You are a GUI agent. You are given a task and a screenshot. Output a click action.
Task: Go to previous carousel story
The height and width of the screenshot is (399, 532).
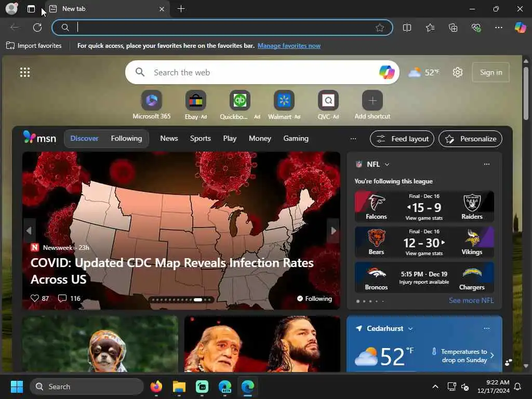point(29,231)
